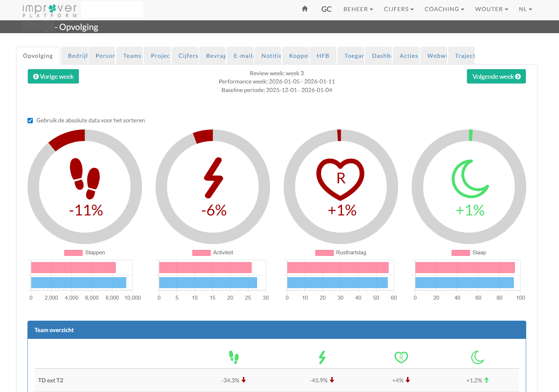Viewport: 559px width, 392px height.
Task: Click the red lightning bolt activity icon
Action: point(213,178)
